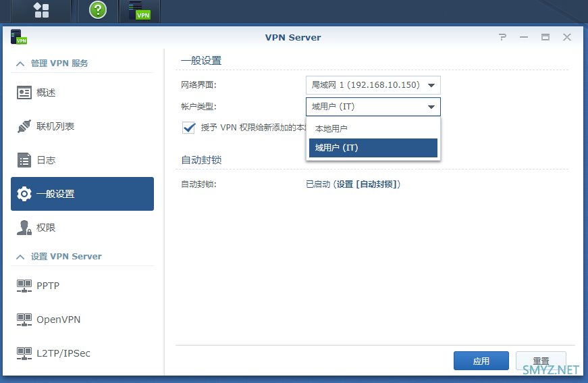The image size is (588, 383).
Task: Click the 帐户类型 label
Action: coord(198,107)
